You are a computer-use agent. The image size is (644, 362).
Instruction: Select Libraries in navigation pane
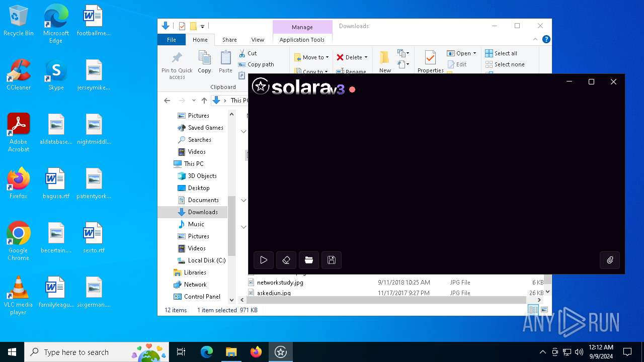(x=190, y=273)
